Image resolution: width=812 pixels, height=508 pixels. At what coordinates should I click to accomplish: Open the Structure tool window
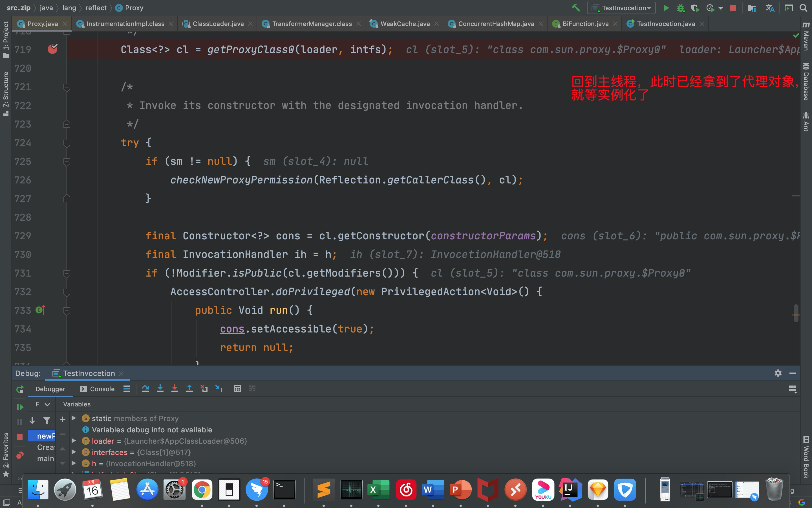pyautogui.click(x=6, y=94)
